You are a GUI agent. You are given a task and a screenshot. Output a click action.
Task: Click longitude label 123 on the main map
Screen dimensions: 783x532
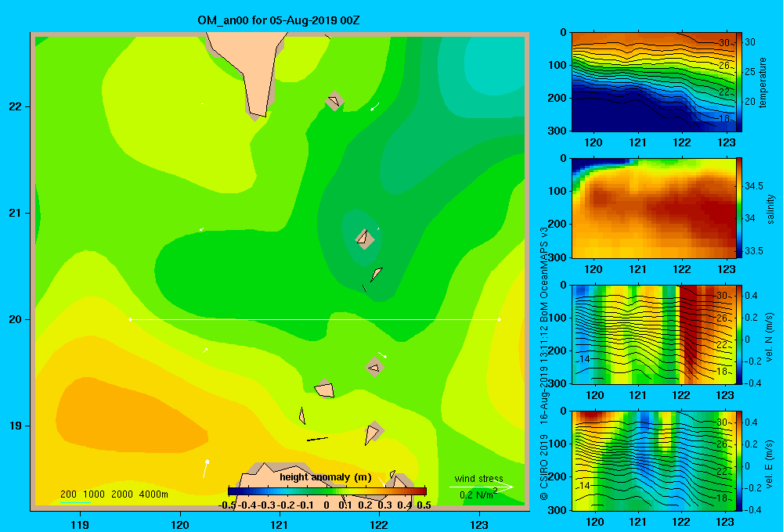[x=479, y=524]
